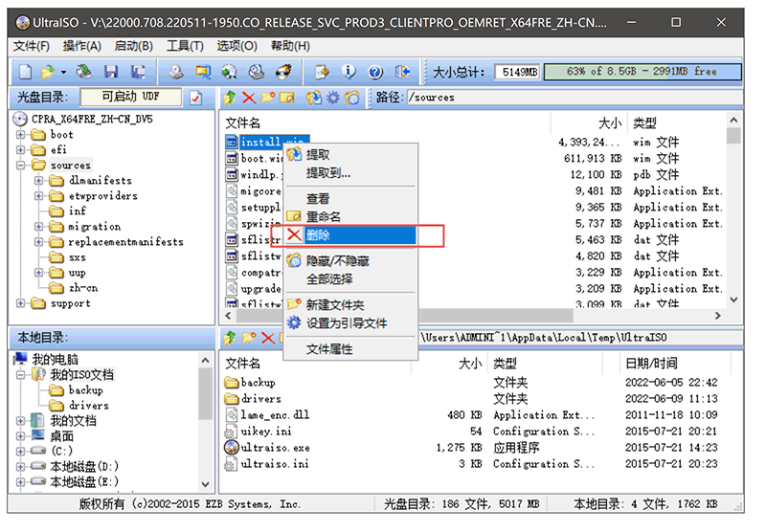Click the Extract icon in the upper image-pane toolbar

(x=314, y=98)
